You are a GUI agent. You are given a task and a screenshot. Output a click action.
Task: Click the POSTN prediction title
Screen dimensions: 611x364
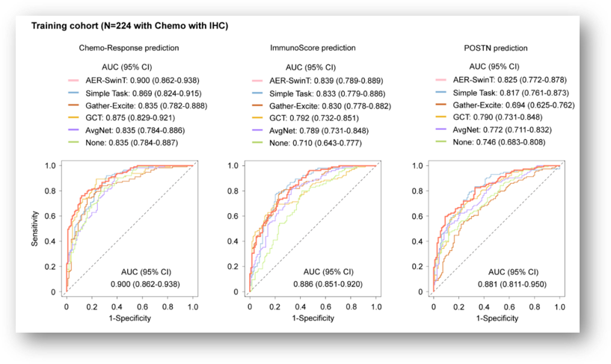pyautogui.click(x=496, y=48)
